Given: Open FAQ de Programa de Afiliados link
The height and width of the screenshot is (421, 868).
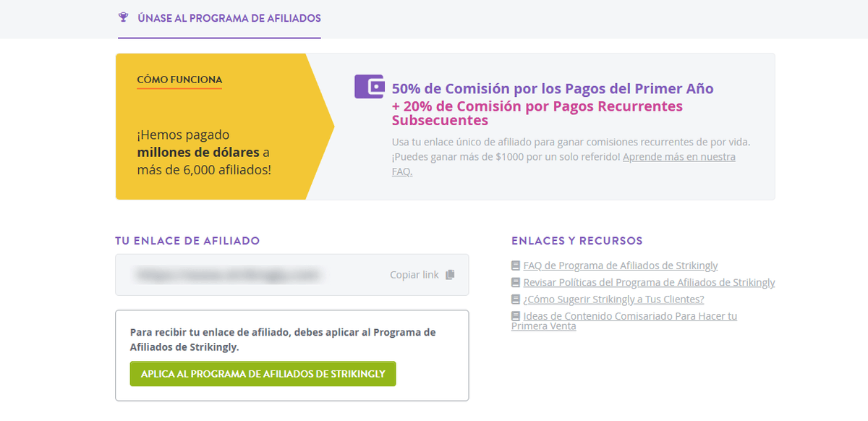Looking at the screenshot, I should click(620, 265).
